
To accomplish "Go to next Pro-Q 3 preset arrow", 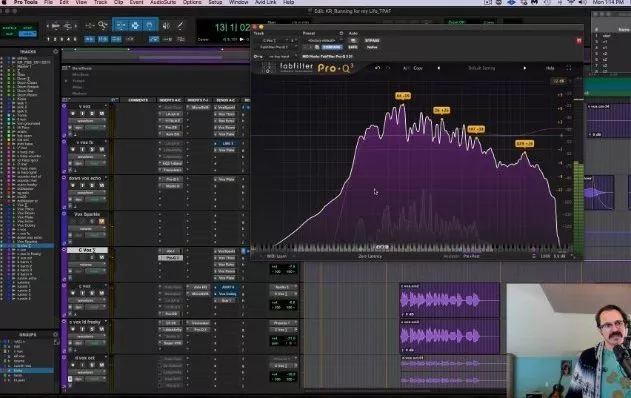I will click(525, 68).
